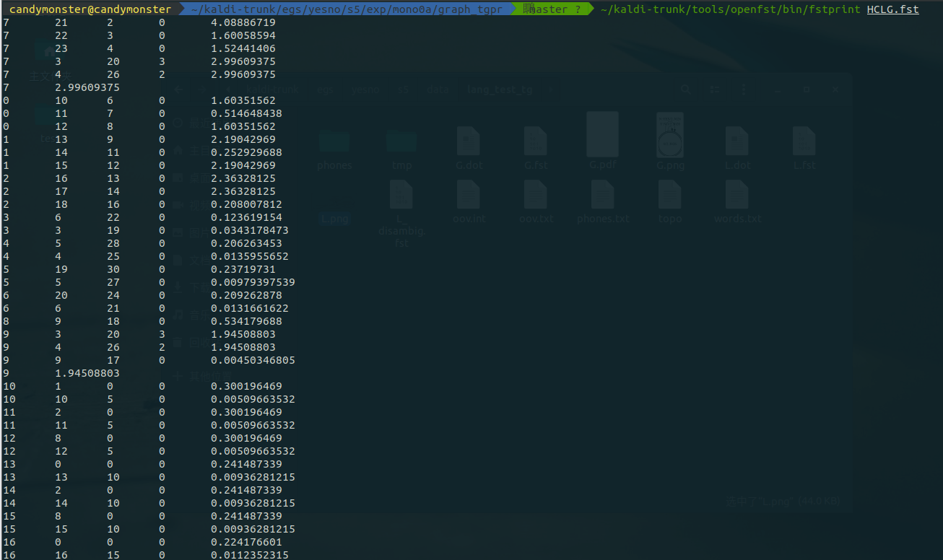
Task: Click the L.png selected status text
Action: 783,502
